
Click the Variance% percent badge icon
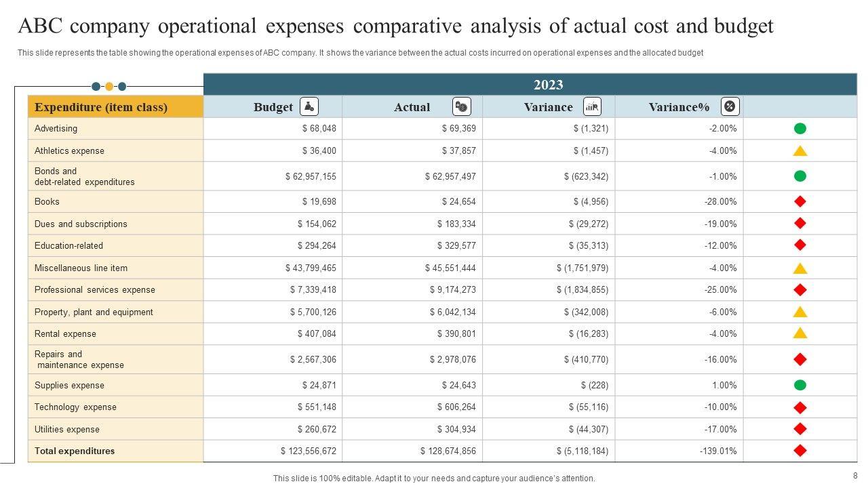click(730, 106)
